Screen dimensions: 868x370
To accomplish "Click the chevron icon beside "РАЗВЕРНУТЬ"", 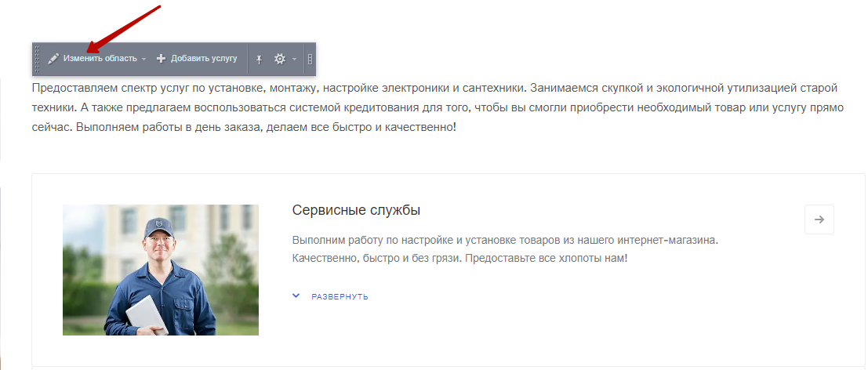I will pyautogui.click(x=296, y=296).
